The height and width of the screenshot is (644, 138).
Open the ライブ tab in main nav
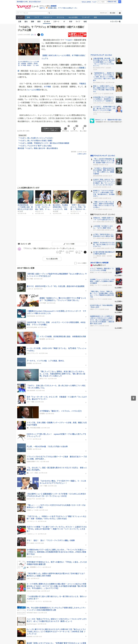coord(37,17)
